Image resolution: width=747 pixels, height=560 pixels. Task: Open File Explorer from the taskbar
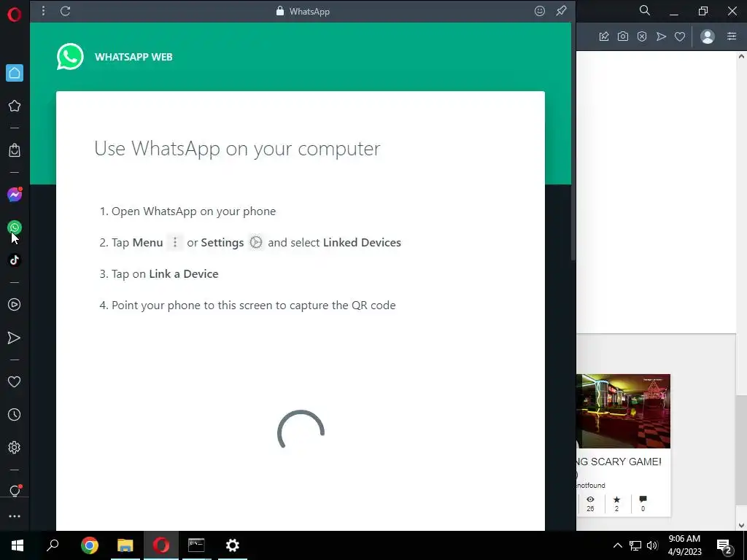125,545
